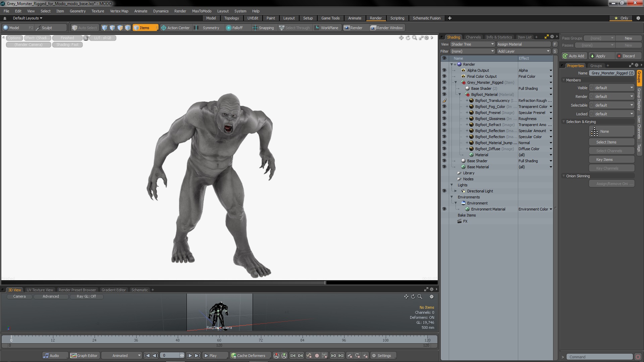Image resolution: width=644 pixels, height=362 pixels.
Task: Toggle visibility of Bigfoot_Fresnel layer
Action: [444, 113]
